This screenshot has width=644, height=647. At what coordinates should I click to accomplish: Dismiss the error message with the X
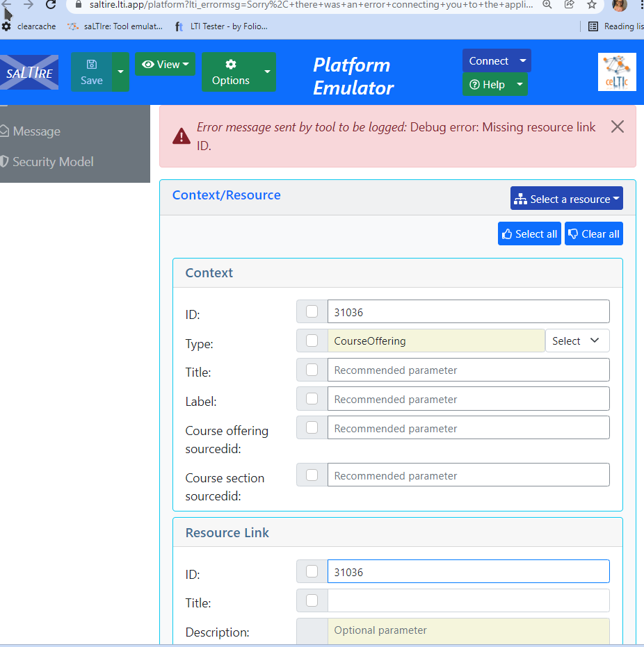(x=617, y=126)
